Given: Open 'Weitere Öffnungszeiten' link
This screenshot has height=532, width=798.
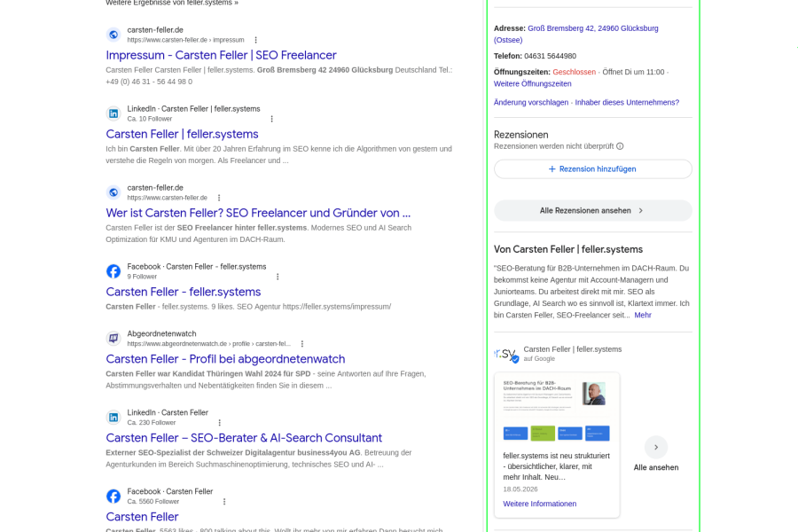Looking at the screenshot, I should point(532,84).
